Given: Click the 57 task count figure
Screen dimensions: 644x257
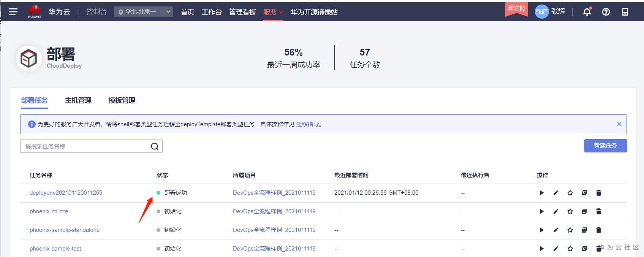Looking at the screenshot, I should [x=365, y=52].
